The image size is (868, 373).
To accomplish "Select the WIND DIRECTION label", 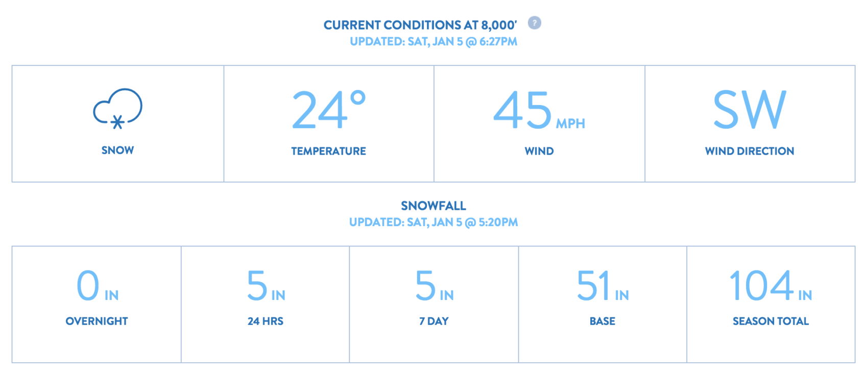I will coord(750,151).
